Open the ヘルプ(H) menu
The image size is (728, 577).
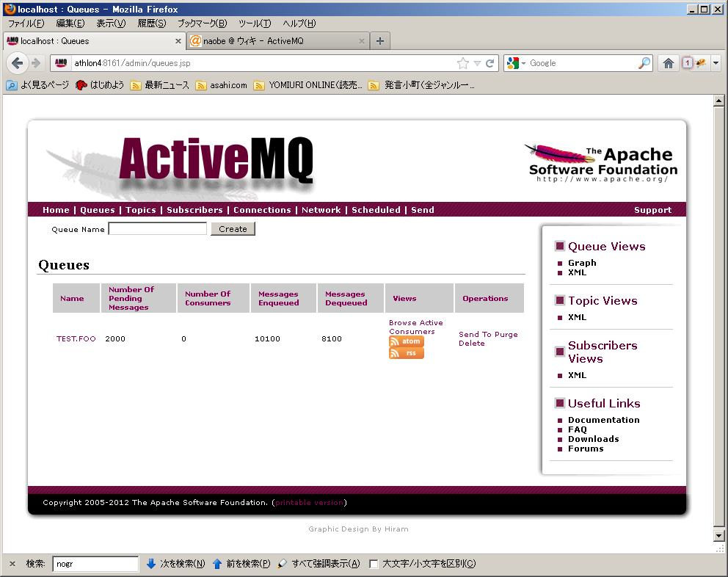coord(299,23)
